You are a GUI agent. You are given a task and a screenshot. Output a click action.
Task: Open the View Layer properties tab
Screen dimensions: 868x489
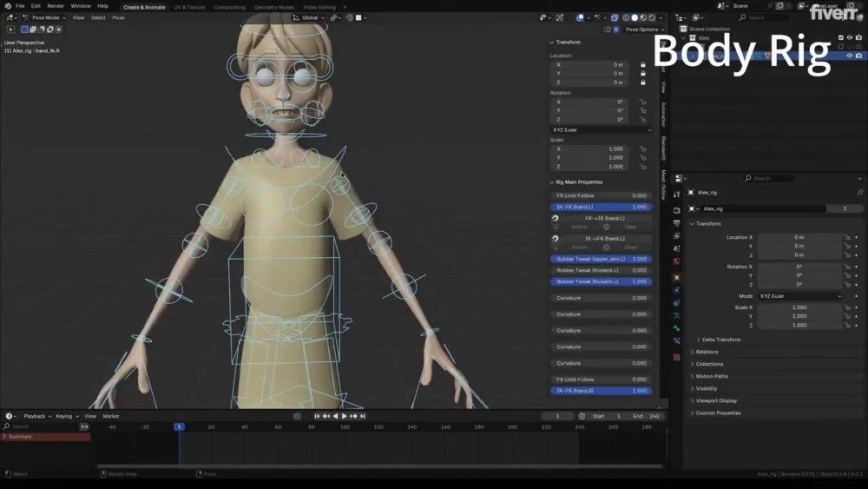676,236
